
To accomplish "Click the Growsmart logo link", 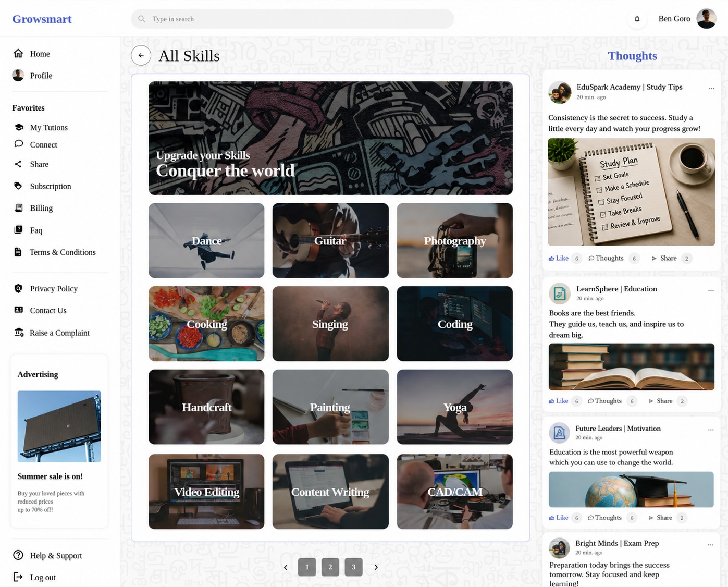I will (42, 19).
